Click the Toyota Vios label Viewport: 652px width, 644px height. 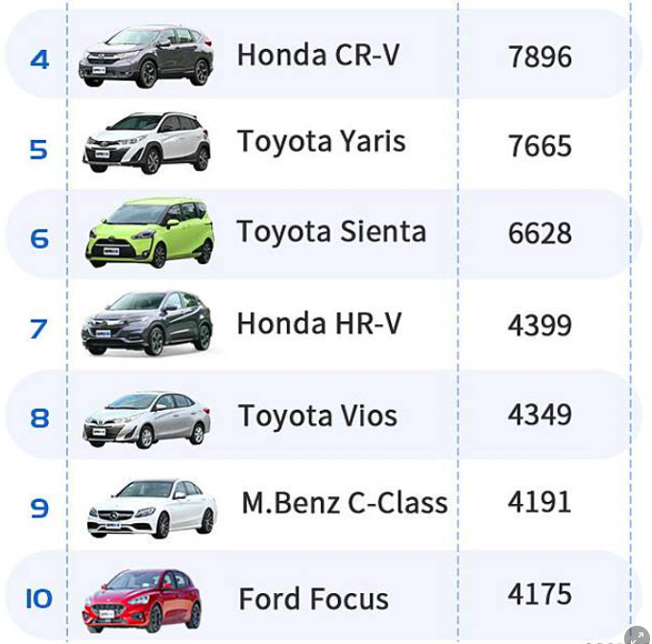tap(317, 417)
